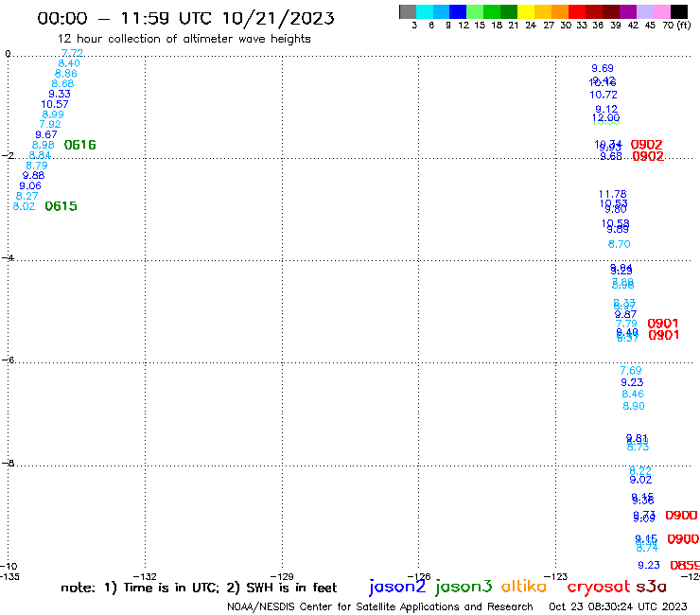
Task: Click the wave height value 7.69
Action: tap(630, 371)
